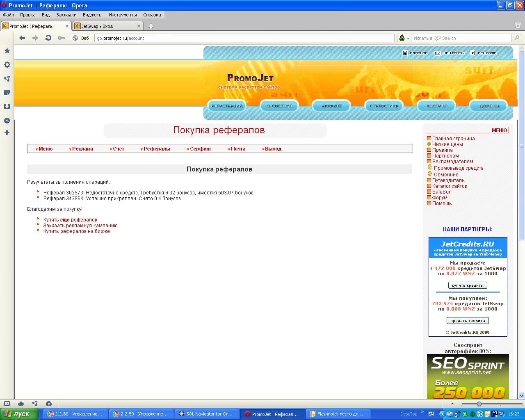The image size is (525, 420).
Task: Click the search magnifier button
Action: click(517, 38)
